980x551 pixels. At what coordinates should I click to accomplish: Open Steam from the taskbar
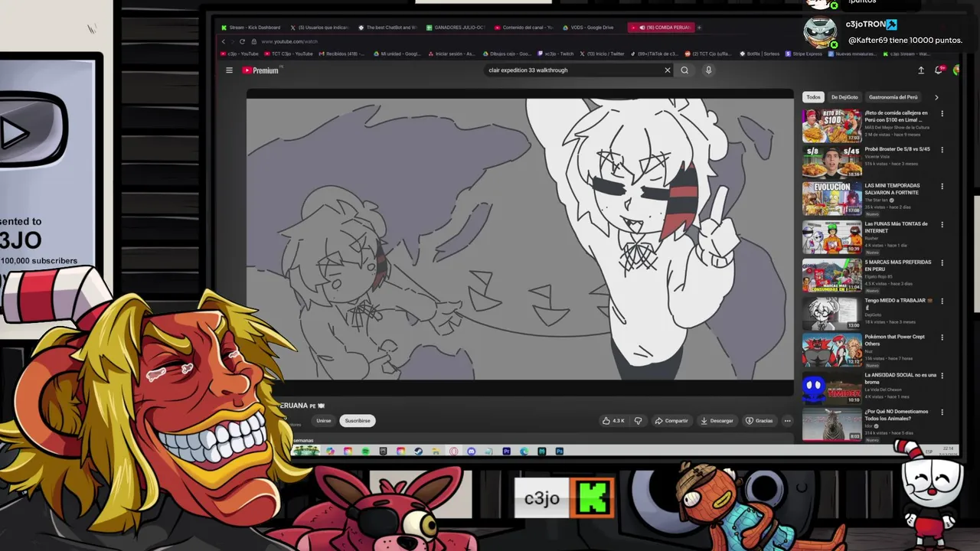pos(418,452)
